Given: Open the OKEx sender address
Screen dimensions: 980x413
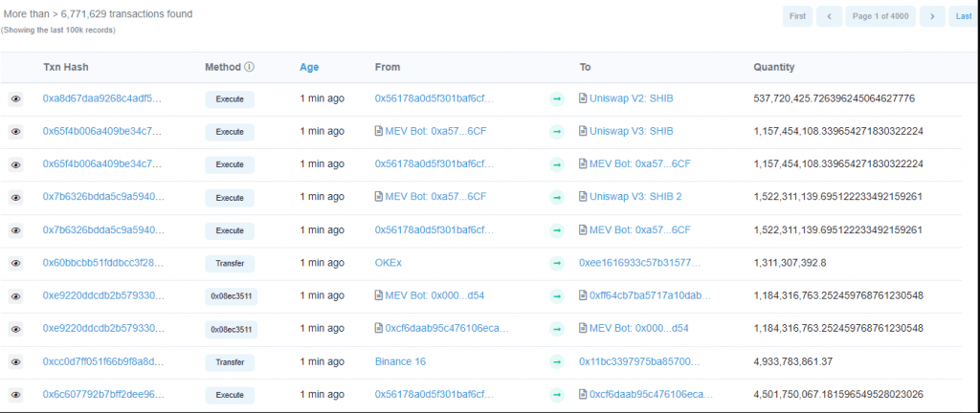Looking at the screenshot, I should [x=390, y=263].
